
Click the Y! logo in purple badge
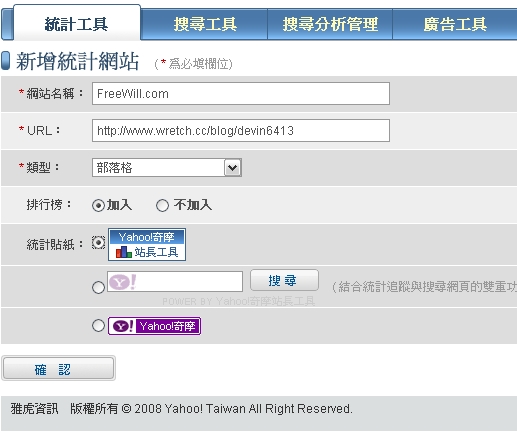pos(123,326)
